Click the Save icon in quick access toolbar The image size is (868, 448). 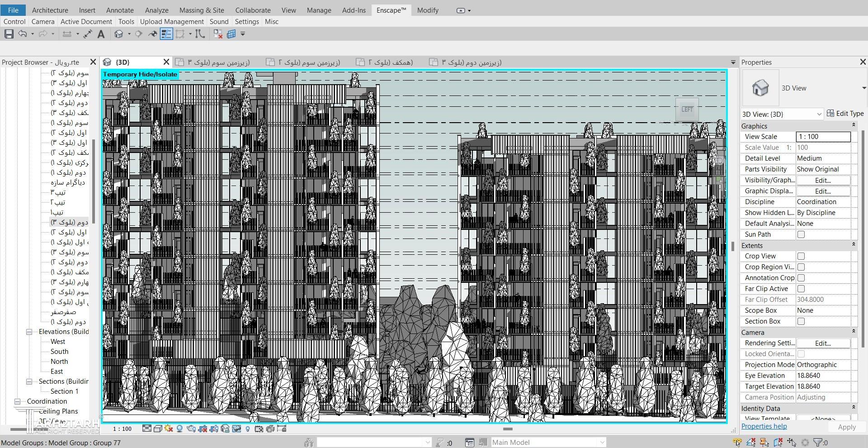[x=9, y=34]
